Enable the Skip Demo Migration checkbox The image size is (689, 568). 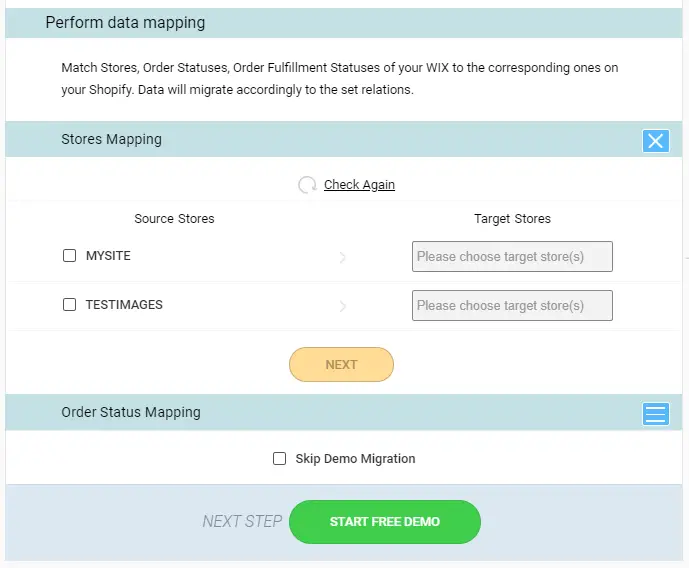(279, 459)
